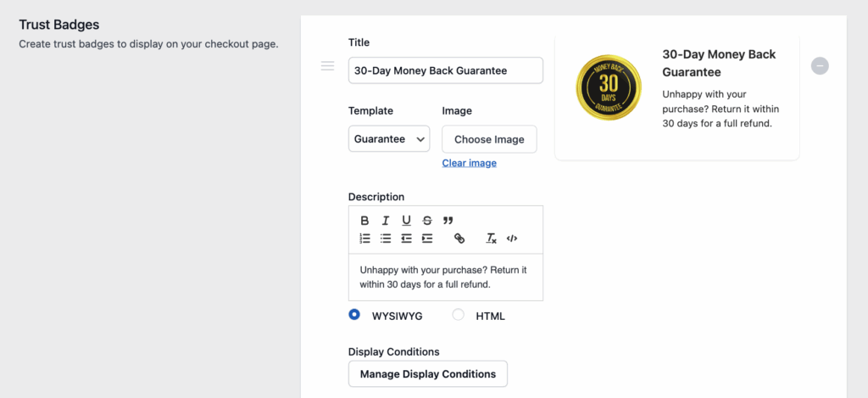Click the Display Conditions label

tap(393, 352)
